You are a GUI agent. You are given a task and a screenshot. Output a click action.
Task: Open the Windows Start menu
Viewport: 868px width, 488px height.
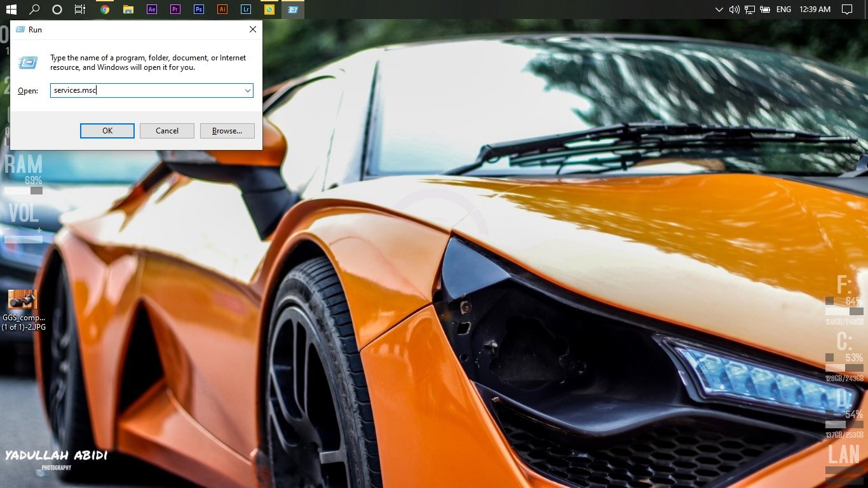tap(11, 10)
